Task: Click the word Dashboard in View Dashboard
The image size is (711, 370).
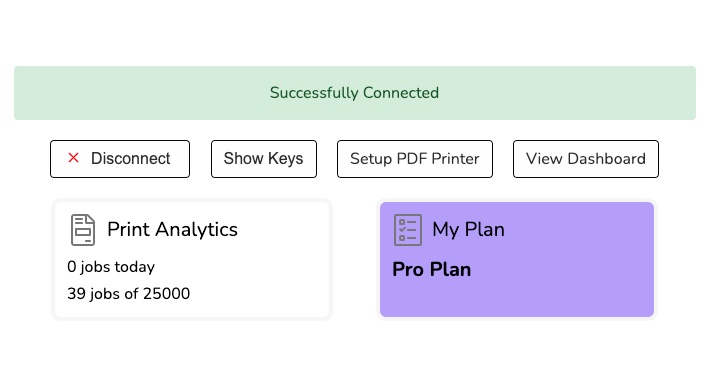Action: pos(606,159)
